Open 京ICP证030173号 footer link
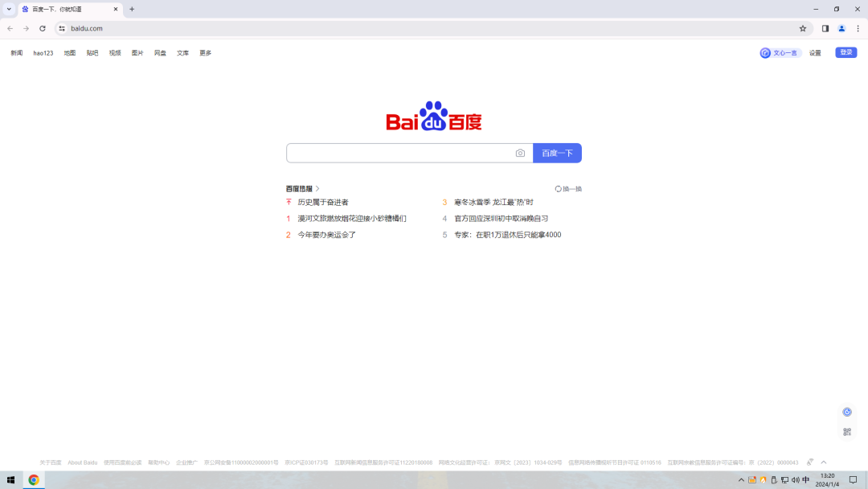 (x=307, y=463)
